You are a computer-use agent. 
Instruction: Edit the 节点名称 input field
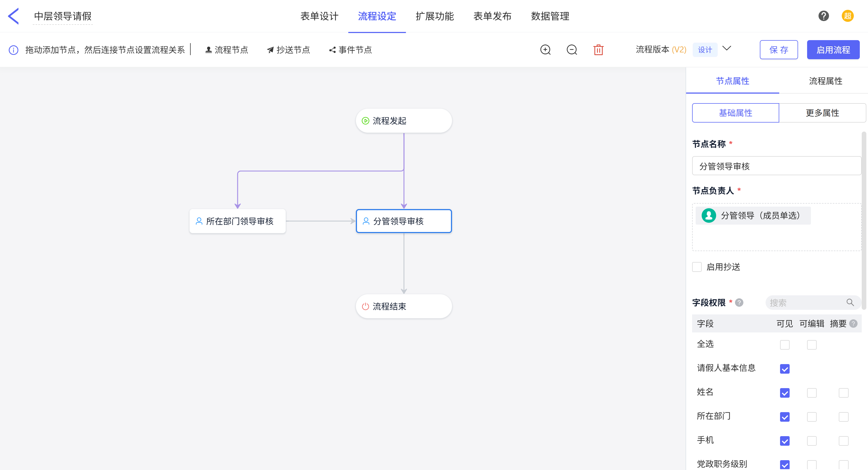(x=777, y=166)
